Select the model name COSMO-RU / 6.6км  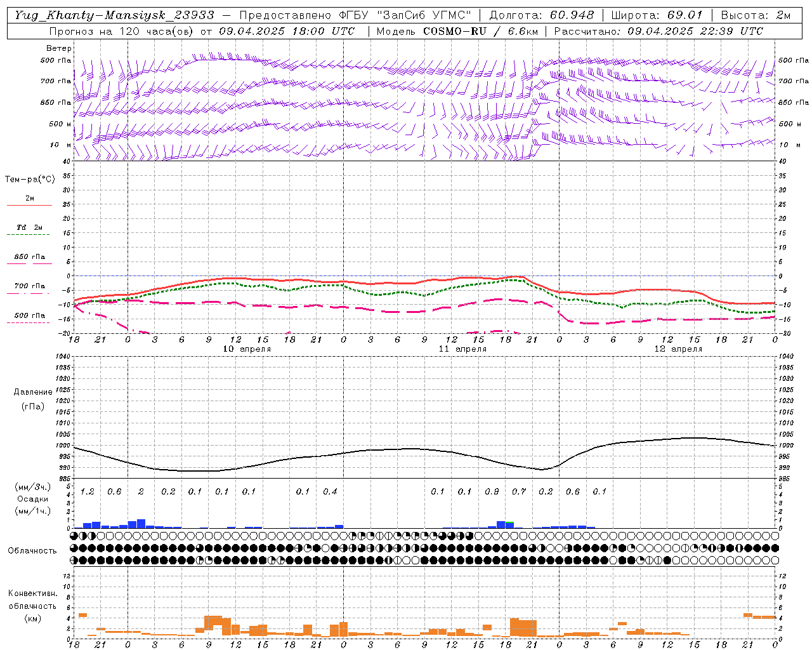[x=480, y=31]
